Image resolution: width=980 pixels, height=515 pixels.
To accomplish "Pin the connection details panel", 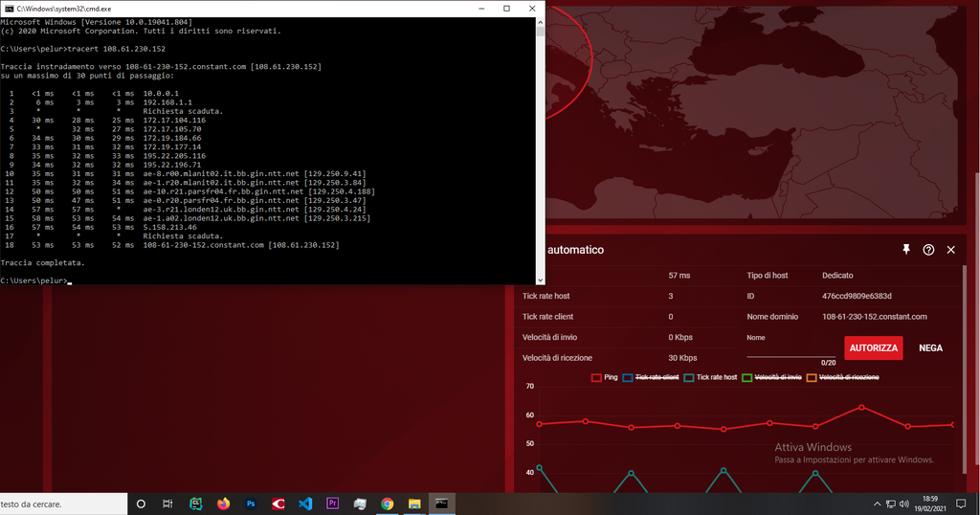I will click(x=906, y=250).
